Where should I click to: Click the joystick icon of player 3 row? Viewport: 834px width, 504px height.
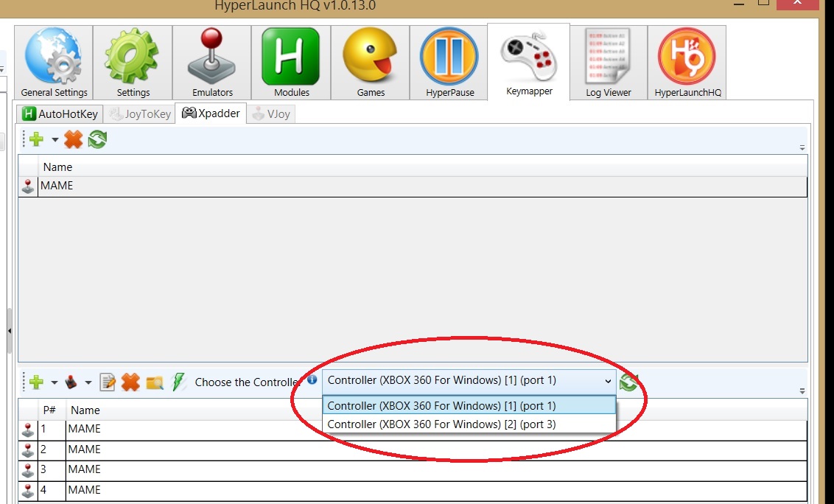point(28,470)
